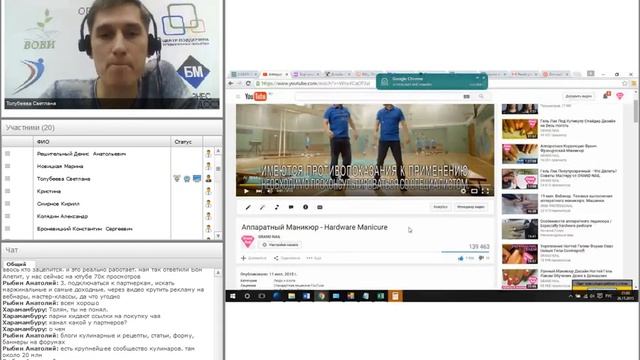Tick checkbox for Колядин Александр

tap(7, 216)
